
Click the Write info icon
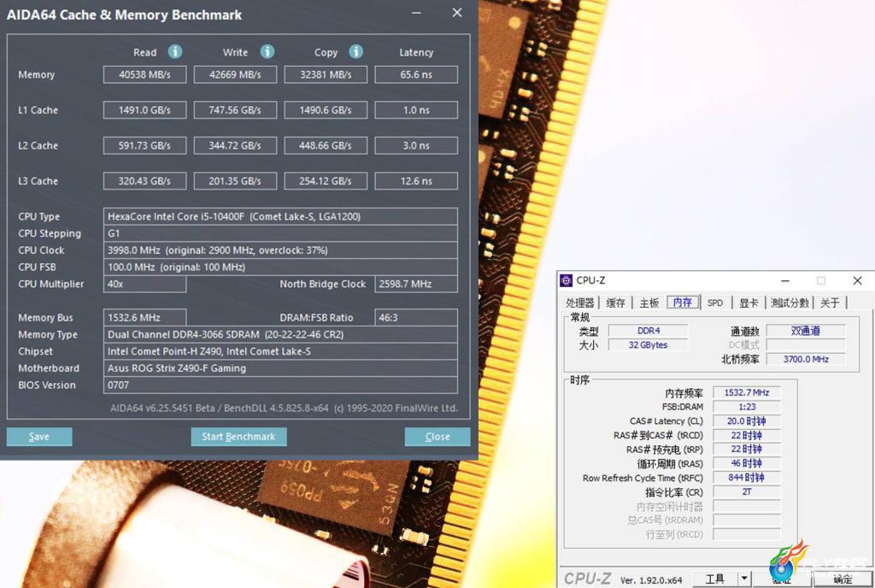coord(267,51)
